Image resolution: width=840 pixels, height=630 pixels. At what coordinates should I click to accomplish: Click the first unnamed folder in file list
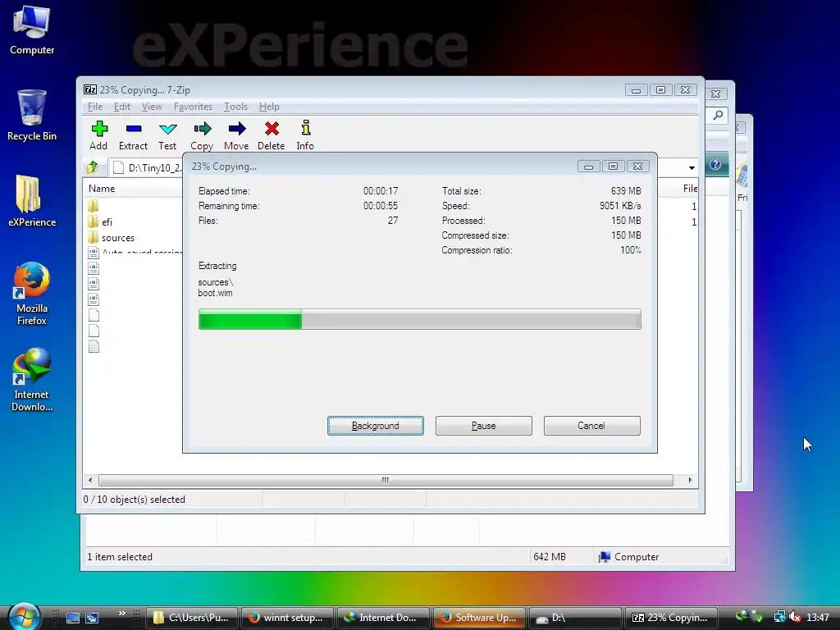(94, 206)
